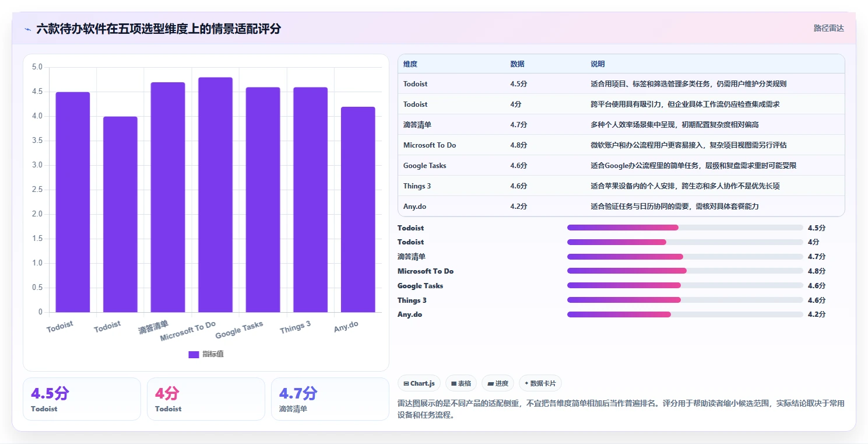Image resolution: width=868 pixels, height=444 pixels.
Task: Click the Google Tasks bar in the chart
Action: 263,200
